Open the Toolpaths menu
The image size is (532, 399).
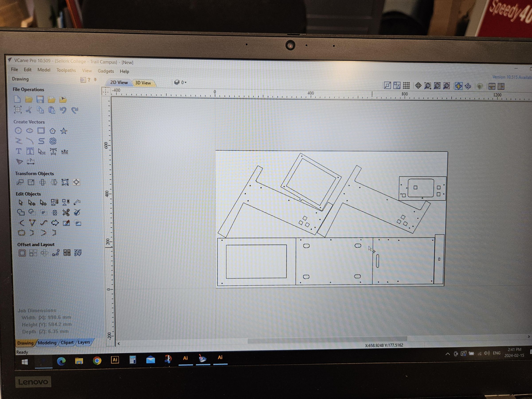pyautogui.click(x=66, y=70)
